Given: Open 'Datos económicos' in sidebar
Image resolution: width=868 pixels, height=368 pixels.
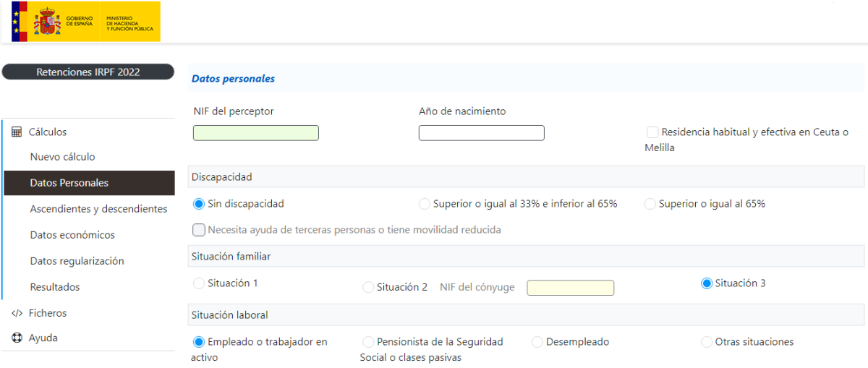Looking at the screenshot, I should pyautogui.click(x=72, y=235).
